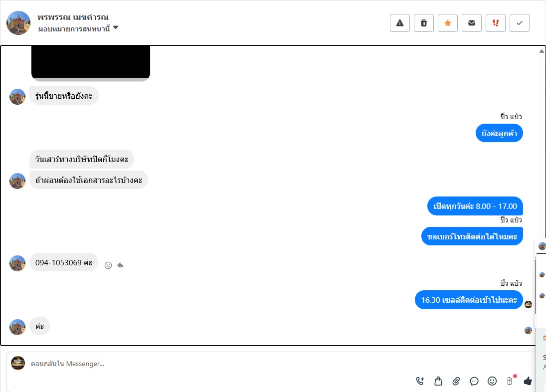Move conversation to trash using bin icon
The height and width of the screenshot is (392, 546).
[x=424, y=23]
